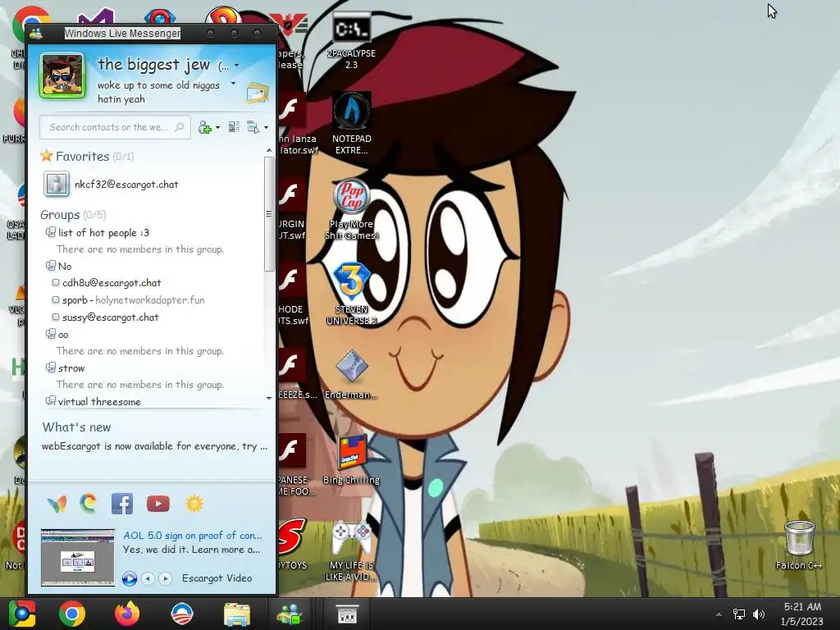Click the Messenger profile avatar picture

(62, 75)
